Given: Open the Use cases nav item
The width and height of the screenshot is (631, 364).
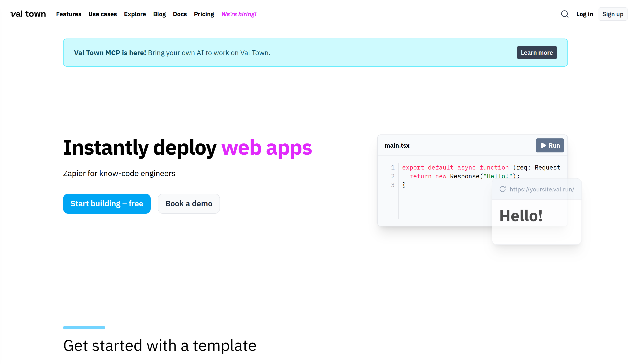Looking at the screenshot, I should click(x=103, y=14).
